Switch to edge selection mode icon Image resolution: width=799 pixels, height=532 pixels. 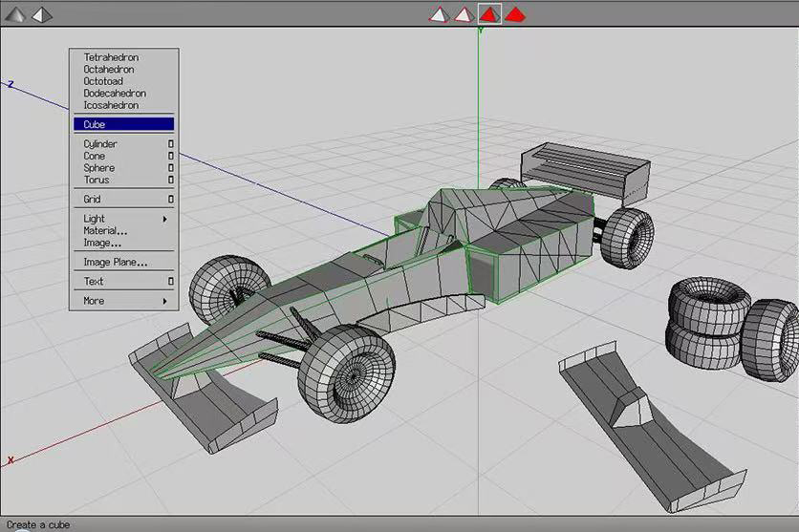464,14
